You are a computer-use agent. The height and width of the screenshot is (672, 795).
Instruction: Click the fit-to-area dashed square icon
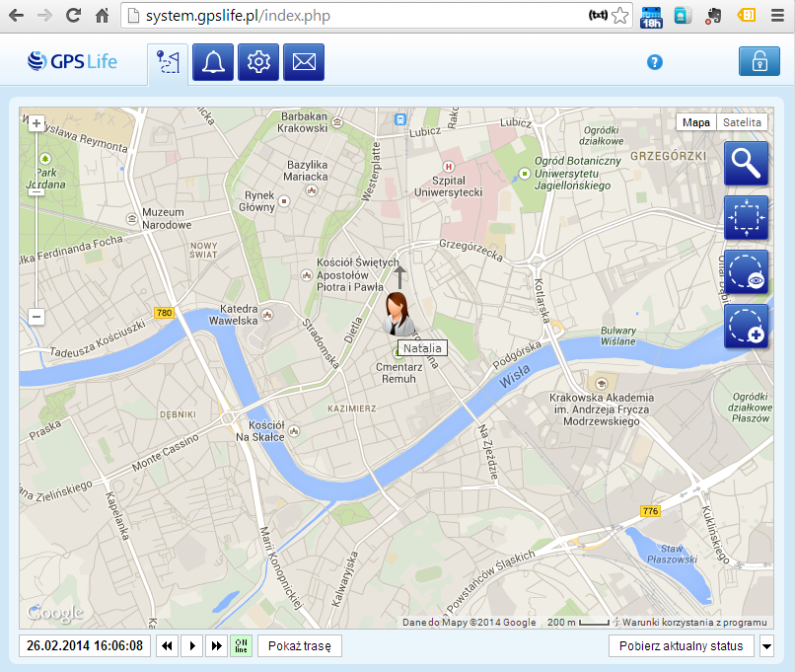click(746, 218)
